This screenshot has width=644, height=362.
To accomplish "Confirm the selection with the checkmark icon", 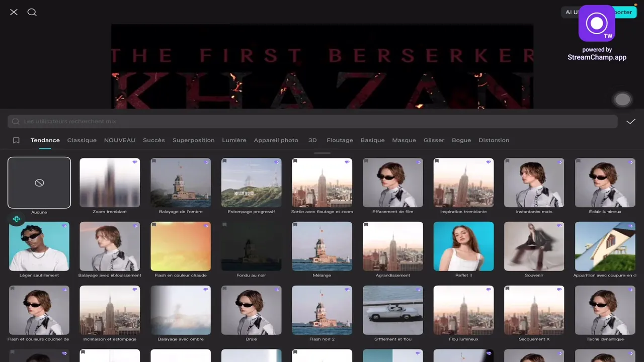I will (x=631, y=121).
